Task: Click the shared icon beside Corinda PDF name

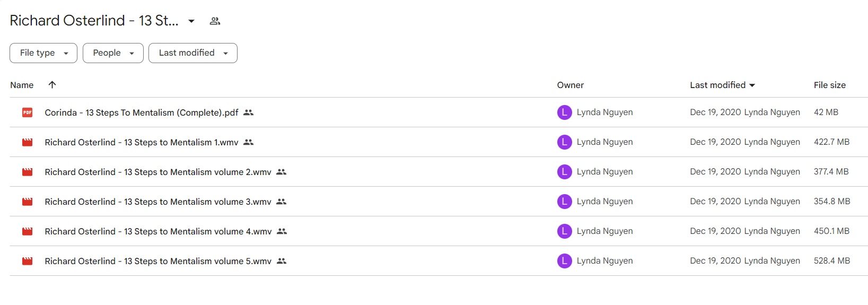Action: click(x=249, y=112)
